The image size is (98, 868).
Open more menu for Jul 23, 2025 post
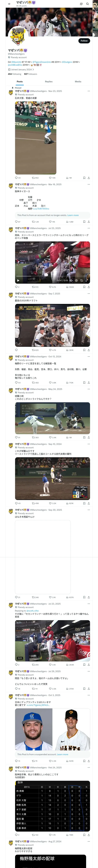tap(89, 228)
